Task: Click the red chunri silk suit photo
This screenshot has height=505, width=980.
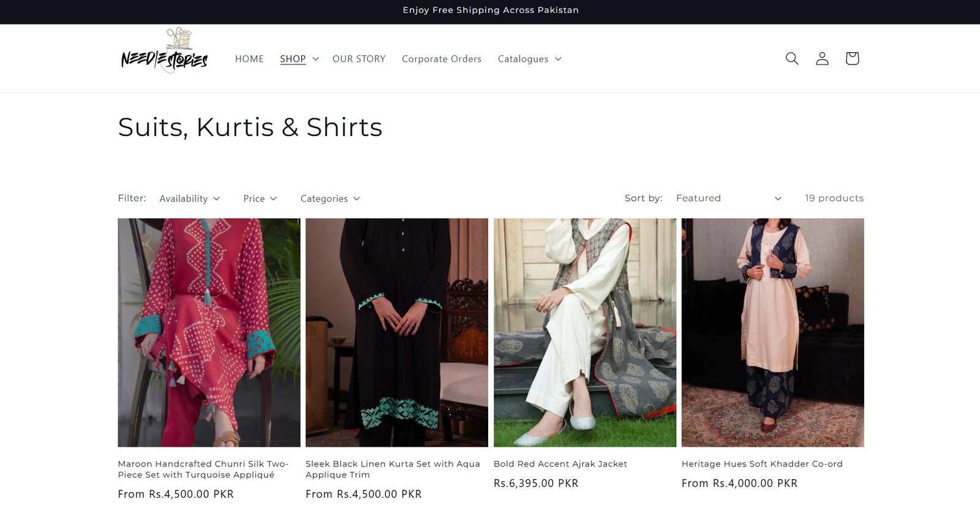Action: 209,332
